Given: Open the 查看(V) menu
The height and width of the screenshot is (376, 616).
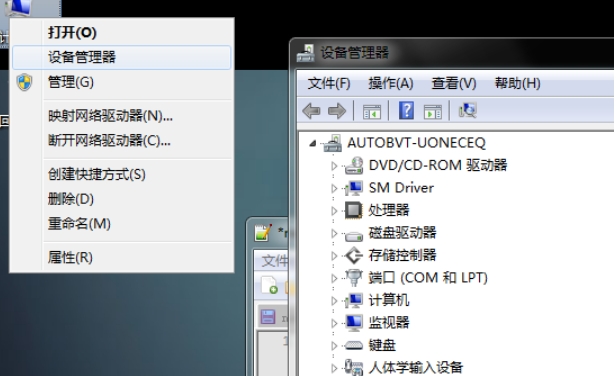Looking at the screenshot, I should pos(454,83).
